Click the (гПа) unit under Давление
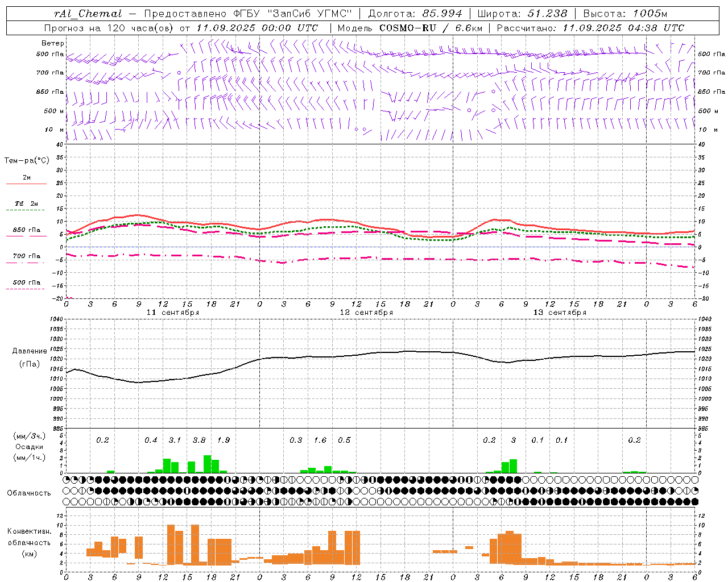This screenshot has width=728, height=582. coord(28,364)
